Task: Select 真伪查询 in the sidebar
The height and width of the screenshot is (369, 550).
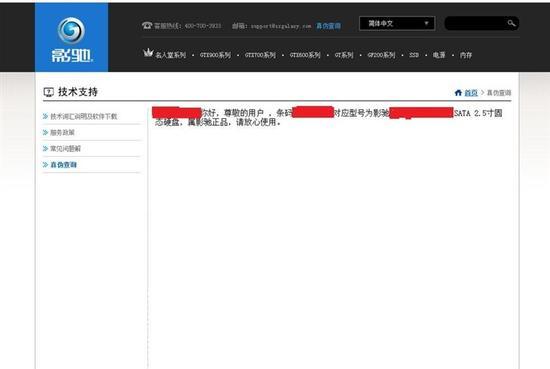Action: point(63,165)
